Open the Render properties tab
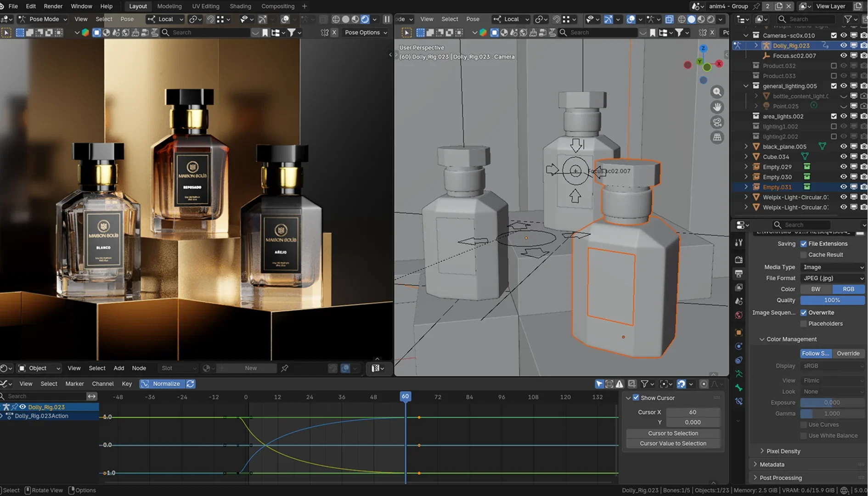 738,259
